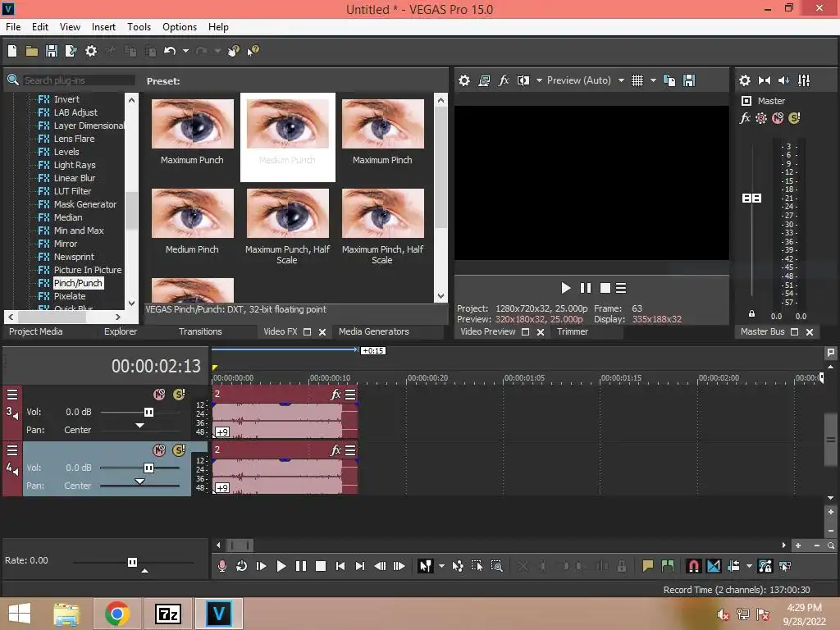Open event FX on track 3 clip
This screenshot has width=840, height=630.
coord(336,395)
